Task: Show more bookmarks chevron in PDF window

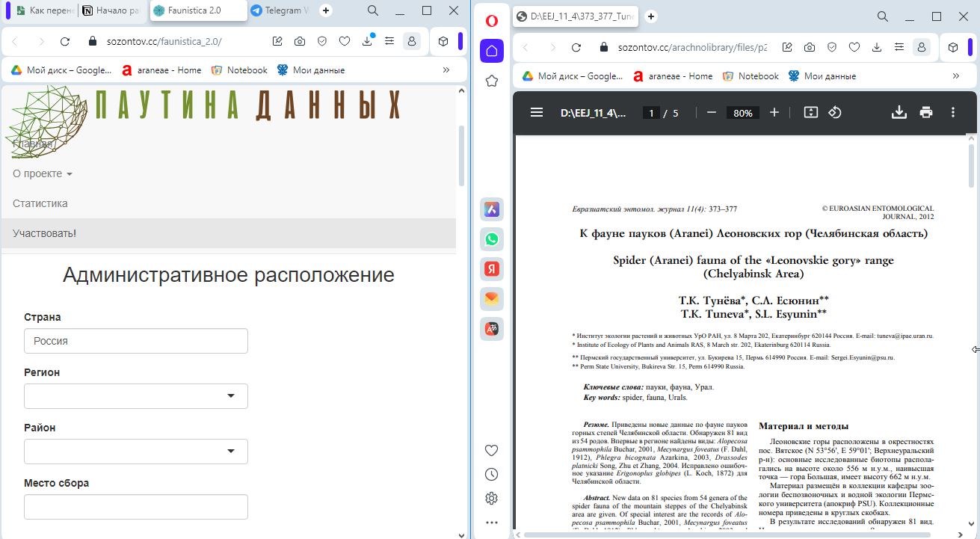Action: tap(956, 76)
